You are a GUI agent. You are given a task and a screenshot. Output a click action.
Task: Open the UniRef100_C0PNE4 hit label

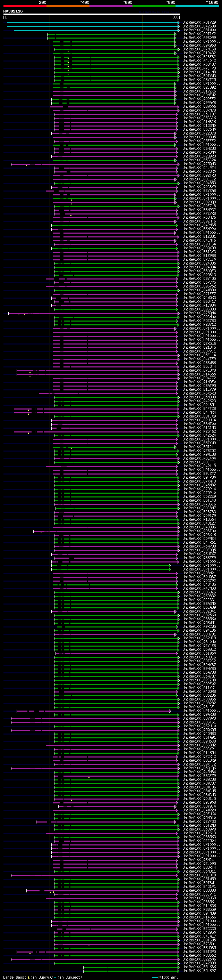199,539
